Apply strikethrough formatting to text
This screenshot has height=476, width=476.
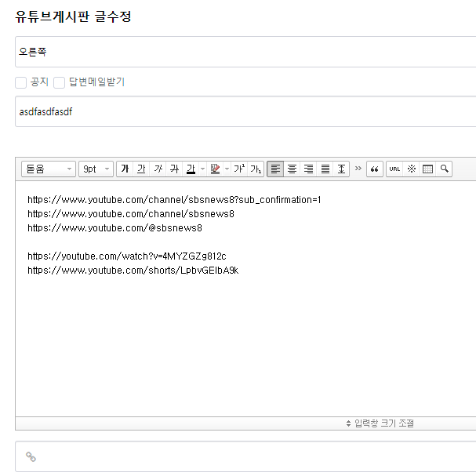coord(174,169)
